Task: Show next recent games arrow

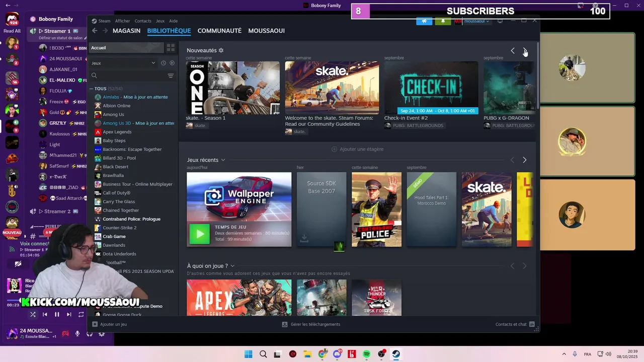Action: pyautogui.click(x=525, y=160)
